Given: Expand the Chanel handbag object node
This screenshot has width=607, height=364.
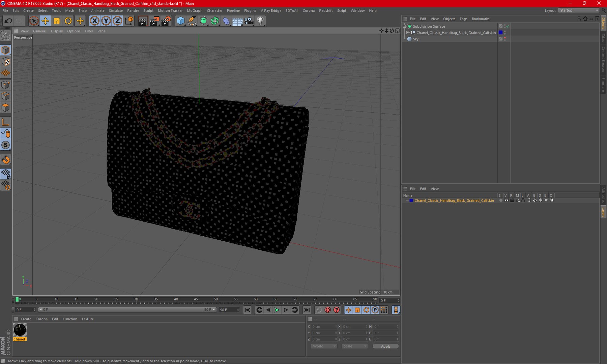Looking at the screenshot, I should (x=408, y=33).
